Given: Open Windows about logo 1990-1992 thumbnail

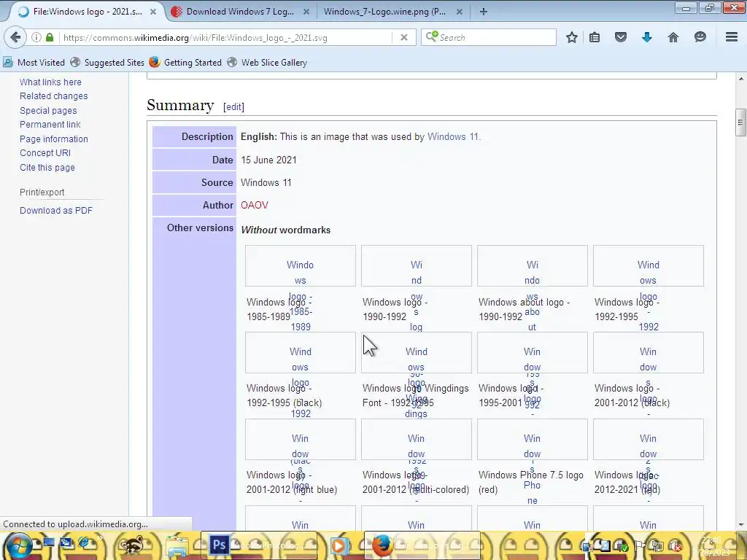Looking at the screenshot, I should pos(532,265).
